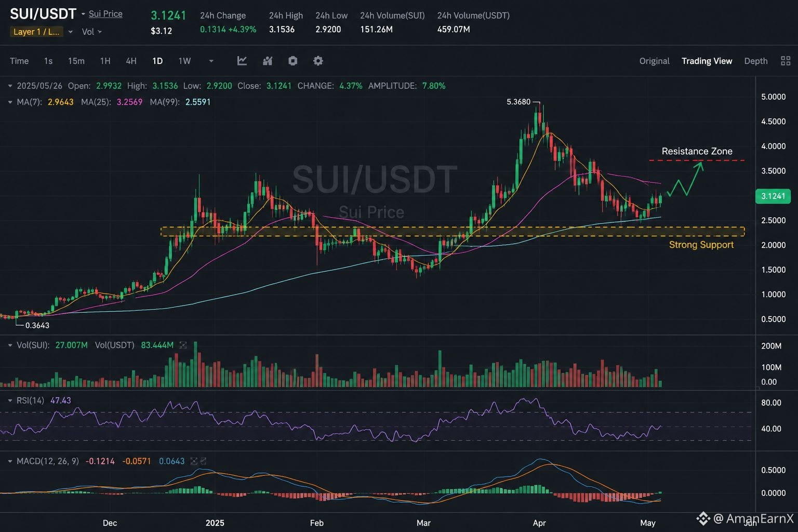Click the Mar label on the time axis

(x=423, y=523)
